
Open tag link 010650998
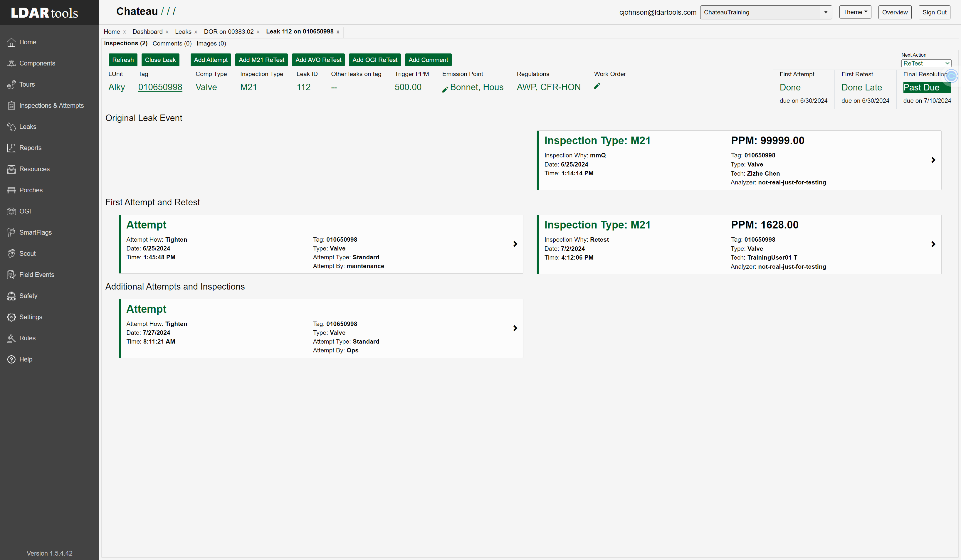(x=160, y=87)
